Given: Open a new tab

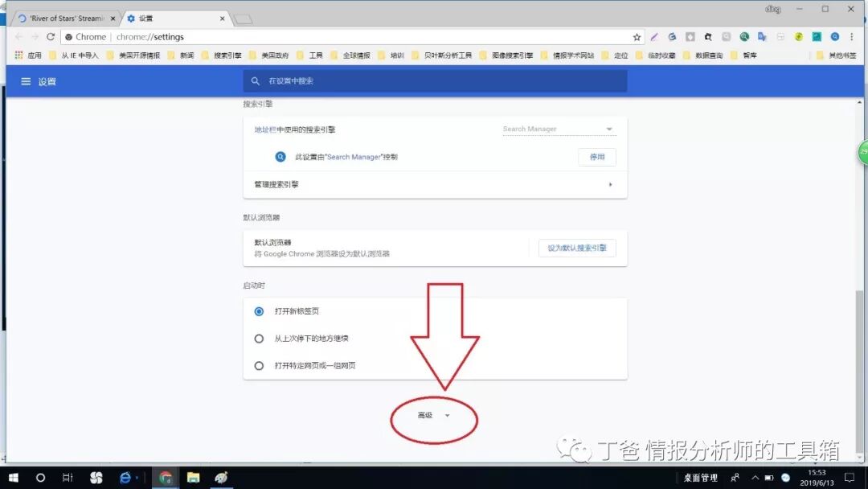Looking at the screenshot, I should [x=243, y=19].
